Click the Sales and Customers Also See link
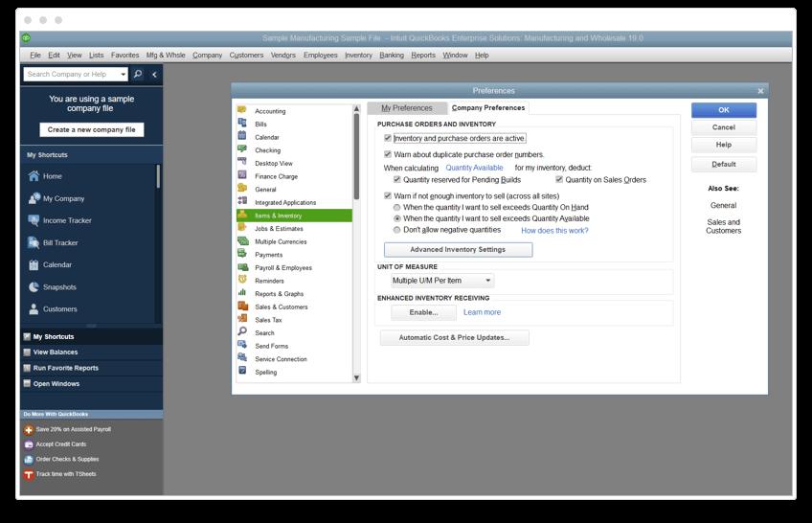This screenshot has height=523, width=812. (724, 226)
